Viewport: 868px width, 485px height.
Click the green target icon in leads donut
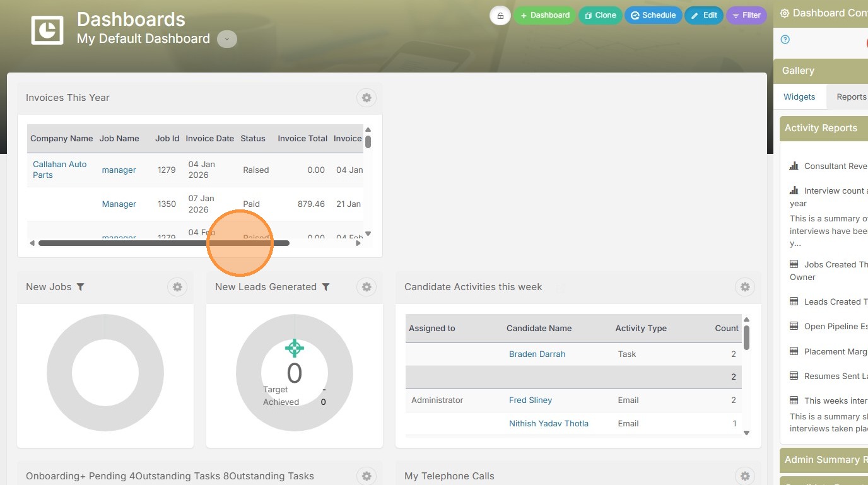(295, 348)
